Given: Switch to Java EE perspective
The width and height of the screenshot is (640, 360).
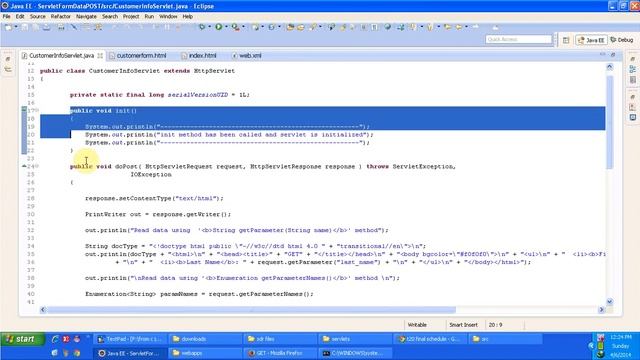Looking at the screenshot, I should (591, 40).
